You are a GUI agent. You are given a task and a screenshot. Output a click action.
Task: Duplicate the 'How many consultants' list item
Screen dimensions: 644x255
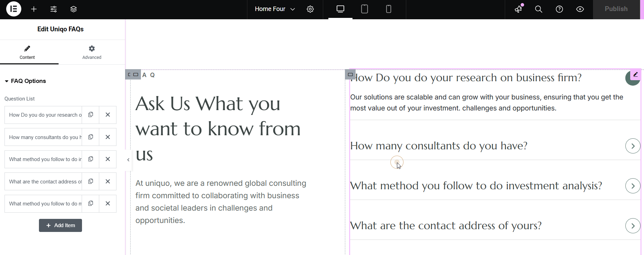tap(91, 137)
